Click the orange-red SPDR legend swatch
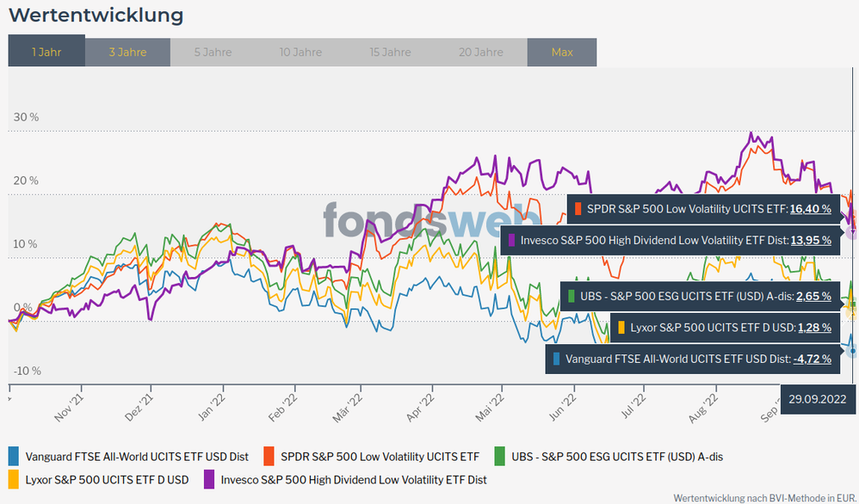Viewport: 859px width, 504px height. click(x=269, y=457)
